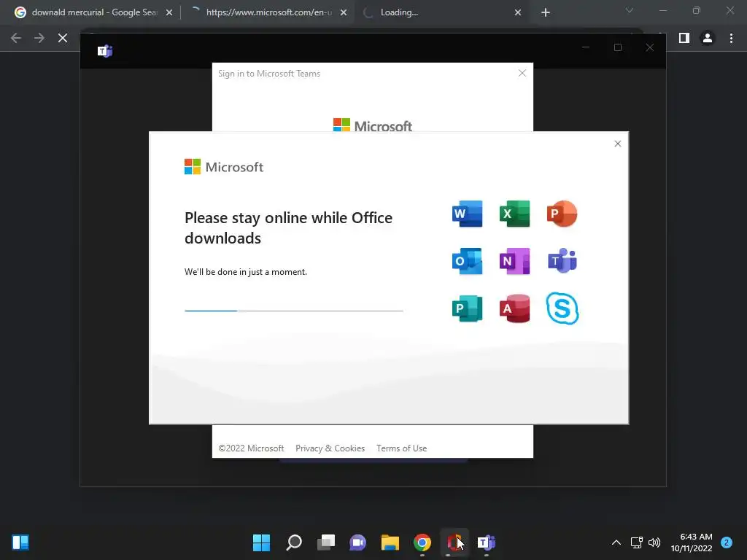
Task: Open Chat app on taskbar
Action: 357,542
